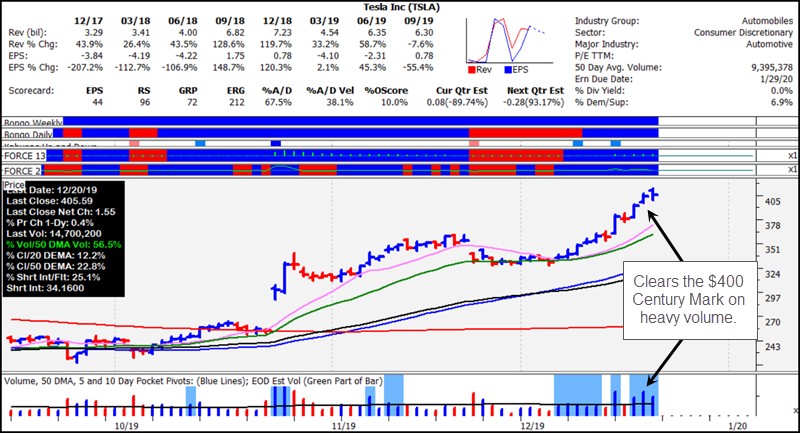Select the Scorecard: row label
800x433 pixels.
(x=31, y=91)
